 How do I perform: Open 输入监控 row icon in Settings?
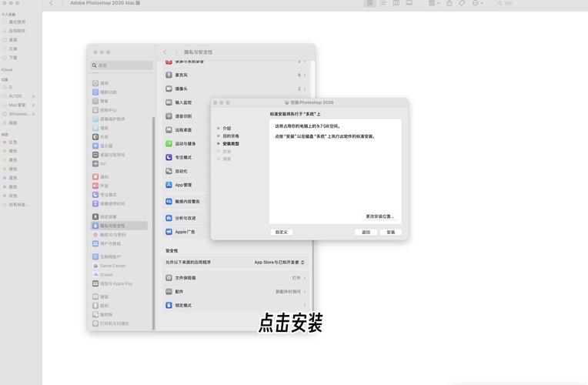(x=169, y=102)
